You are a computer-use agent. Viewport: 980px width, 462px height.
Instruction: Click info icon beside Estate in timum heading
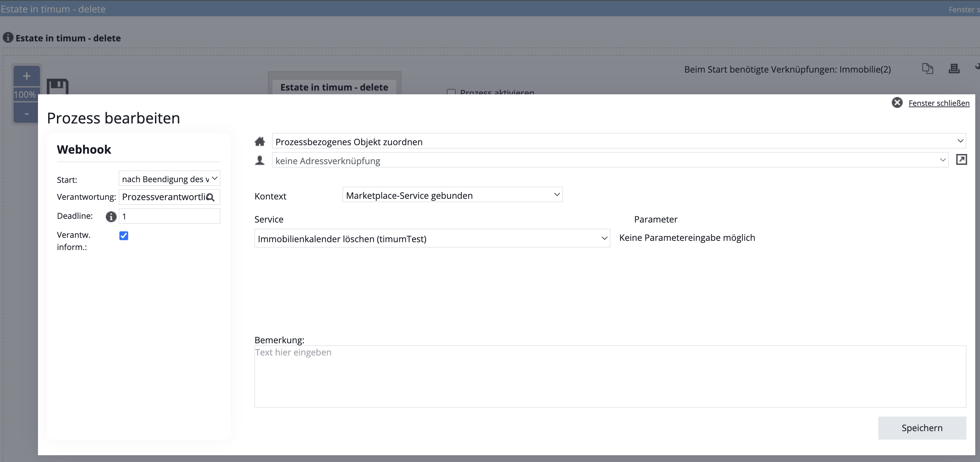(8, 38)
